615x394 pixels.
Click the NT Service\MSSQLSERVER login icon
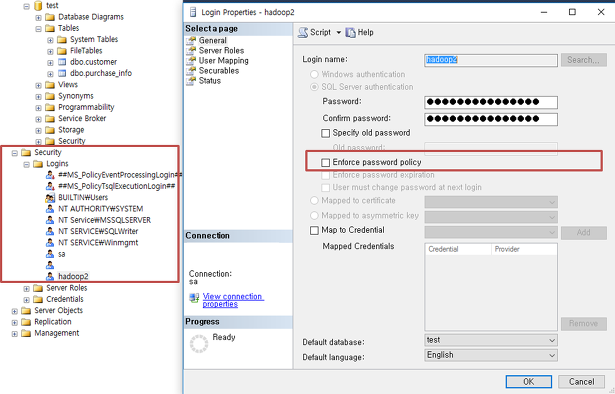pyautogui.click(x=50, y=220)
